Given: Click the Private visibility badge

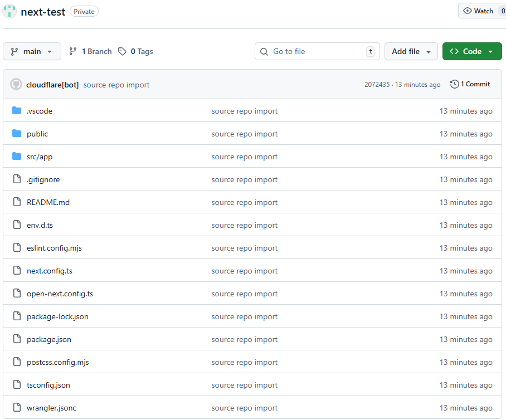Looking at the screenshot, I should coord(84,12).
